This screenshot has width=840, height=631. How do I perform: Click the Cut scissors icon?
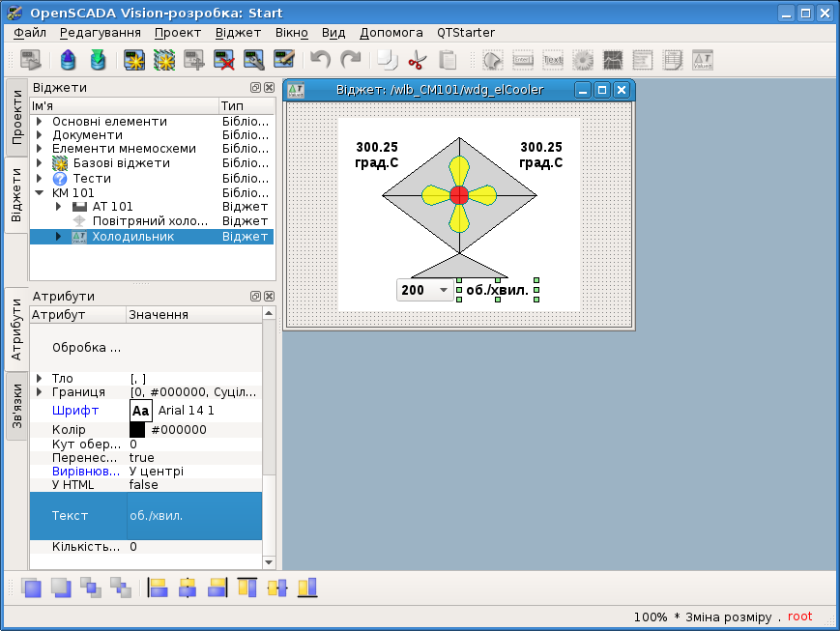pos(417,61)
